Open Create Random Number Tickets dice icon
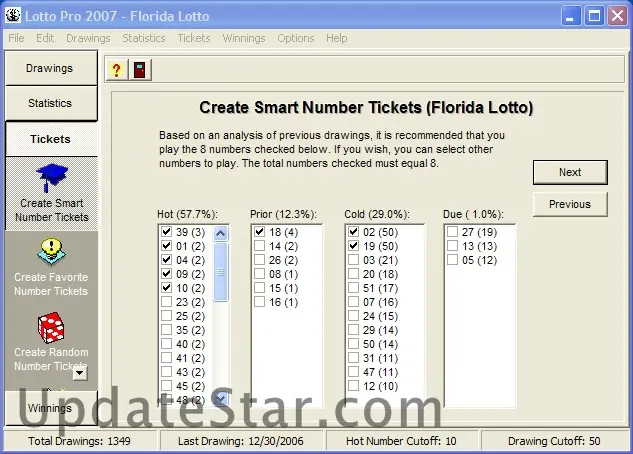The image size is (633, 454). point(51,327)
